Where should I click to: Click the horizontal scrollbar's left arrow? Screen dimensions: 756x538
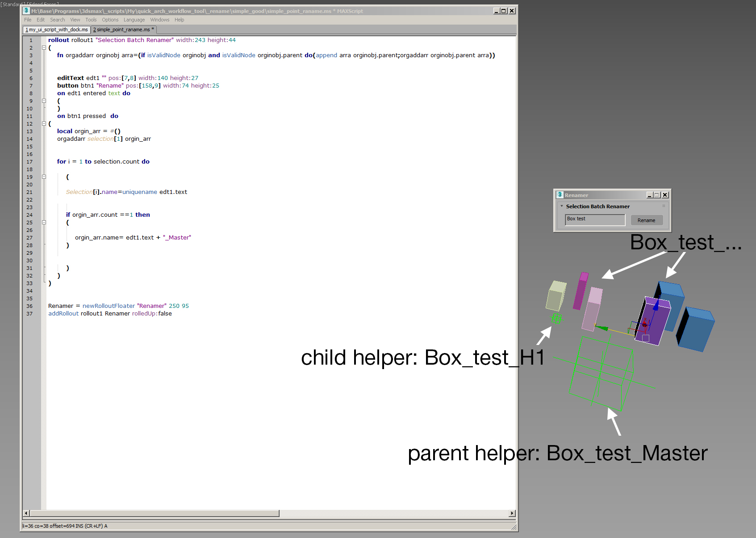(26, 513)
